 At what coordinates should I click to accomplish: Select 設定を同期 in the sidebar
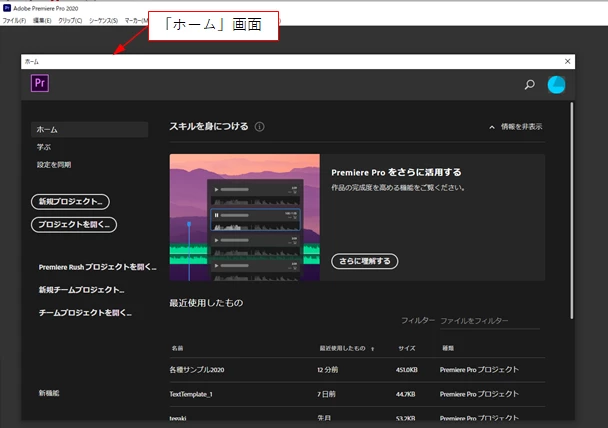[x=54, y=164]
